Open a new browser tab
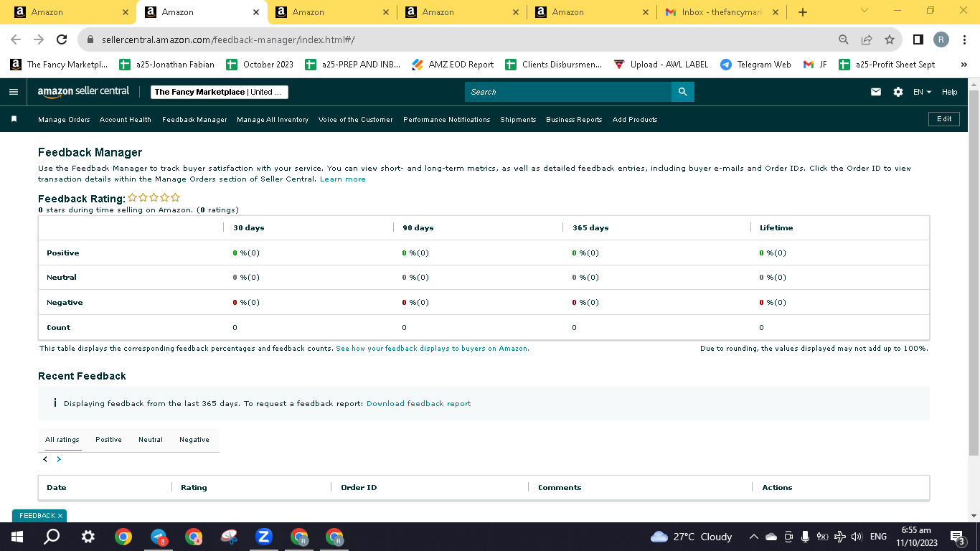980x551 pixels. coord(803,12)
